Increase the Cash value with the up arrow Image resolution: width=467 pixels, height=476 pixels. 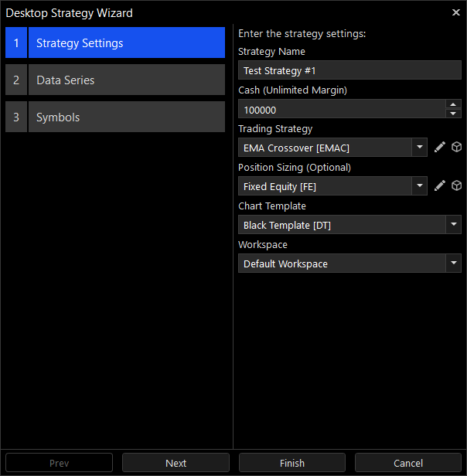point(453,104)
